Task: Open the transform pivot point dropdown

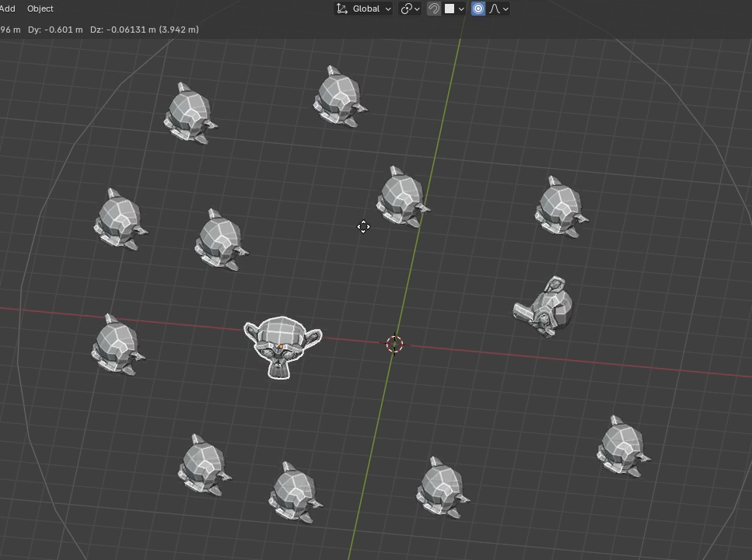Action: point(410,9)
